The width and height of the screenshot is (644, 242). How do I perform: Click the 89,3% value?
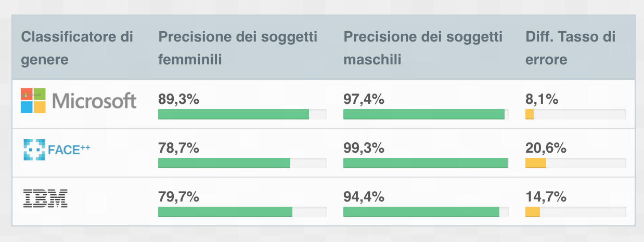178,99
